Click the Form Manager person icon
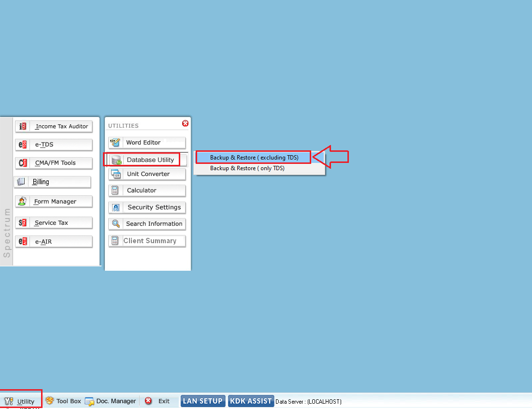Image resolution: width=532 pixels, height=409 pixels. [22, 201]
